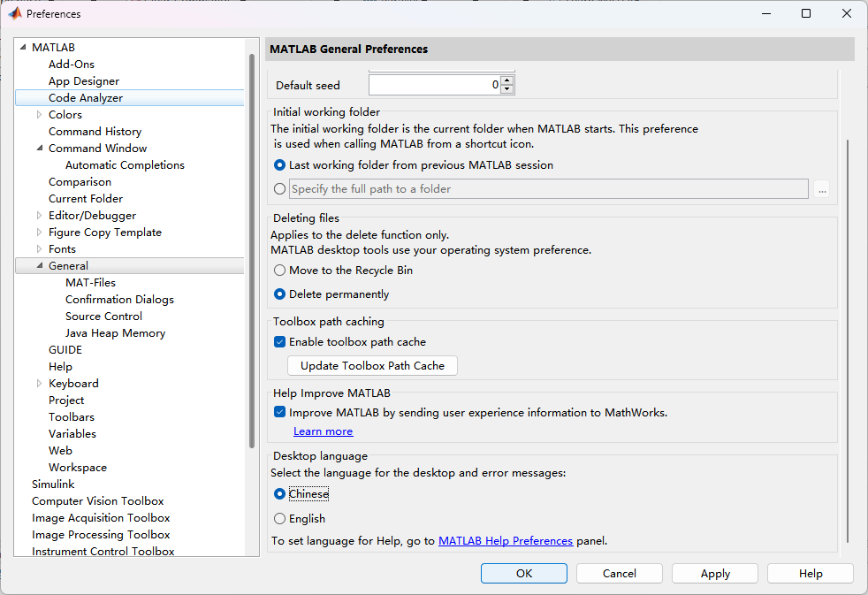This screenshot has height=595, width=868.
Task: Expand the Editor/Debugger tree node
Action: coord(39,216)
